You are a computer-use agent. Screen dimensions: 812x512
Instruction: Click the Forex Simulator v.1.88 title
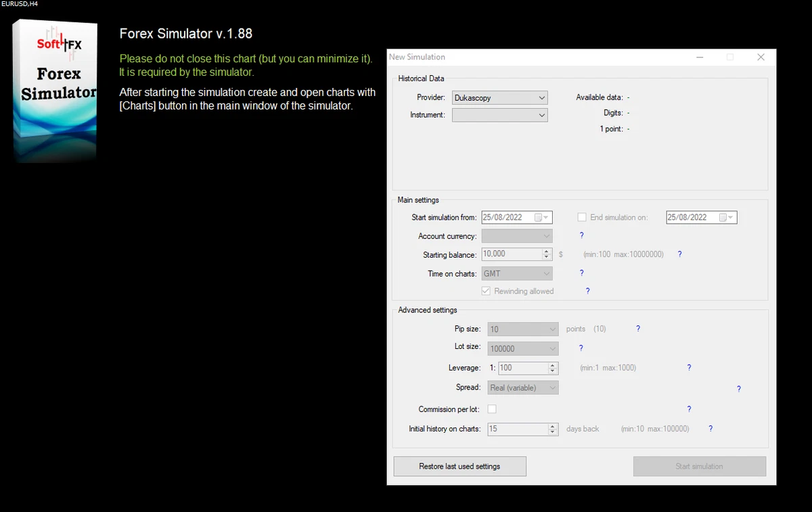(x=186, y=33)
